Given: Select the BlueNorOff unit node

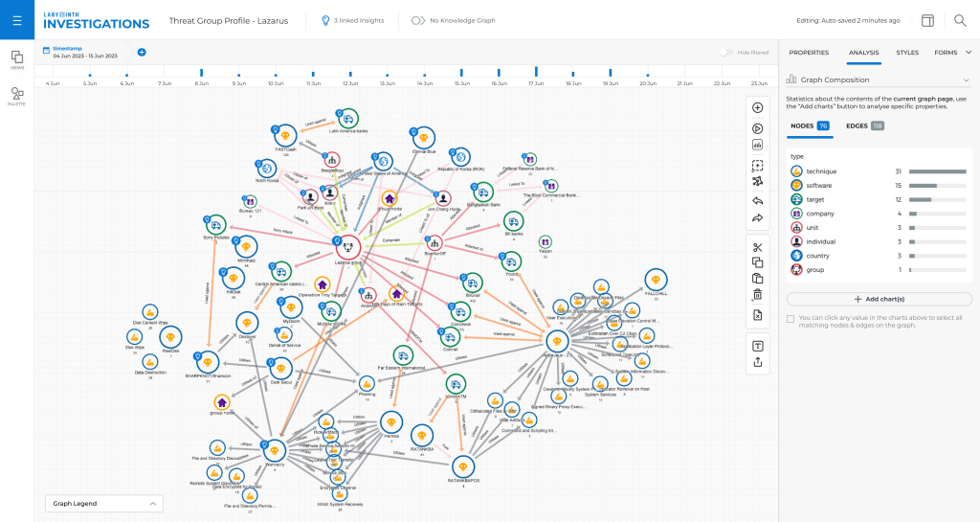Looking at the screenshot, I should [x=434, y=243].
